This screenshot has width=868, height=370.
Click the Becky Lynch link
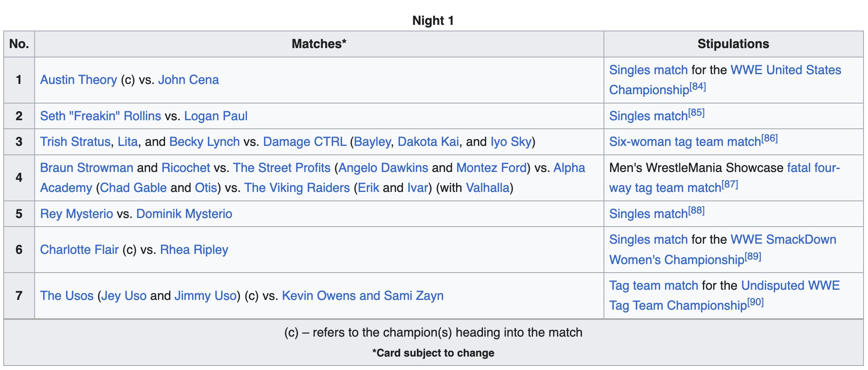[x=204, y=142]
